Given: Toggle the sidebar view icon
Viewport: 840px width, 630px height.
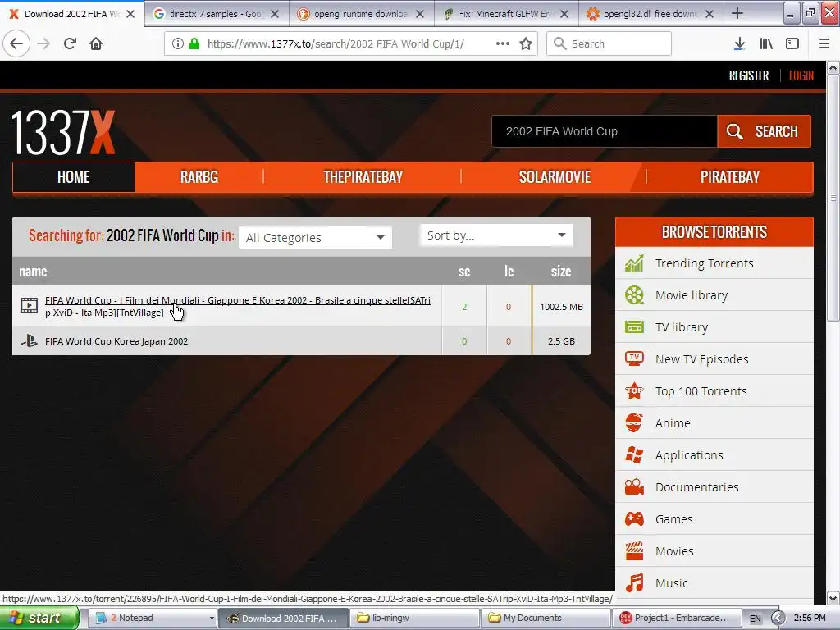Looking at the screenshot, I should click(792, 43).
